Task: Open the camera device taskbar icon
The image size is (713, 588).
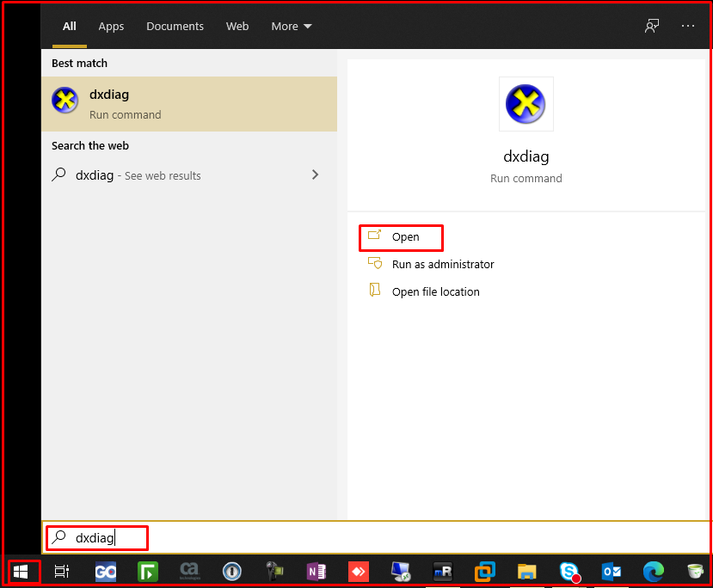Action: (274, 572)
